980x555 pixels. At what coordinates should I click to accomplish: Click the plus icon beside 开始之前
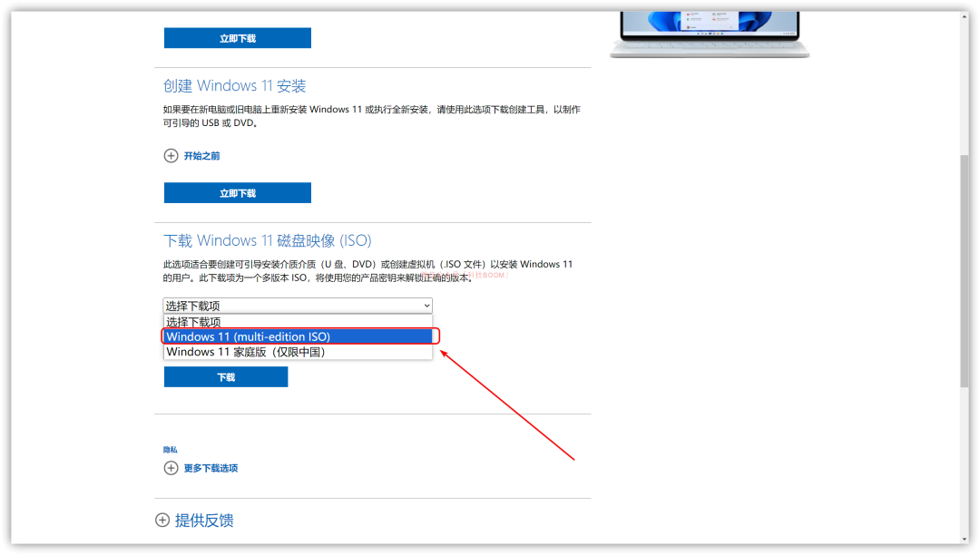pos(171,155)
